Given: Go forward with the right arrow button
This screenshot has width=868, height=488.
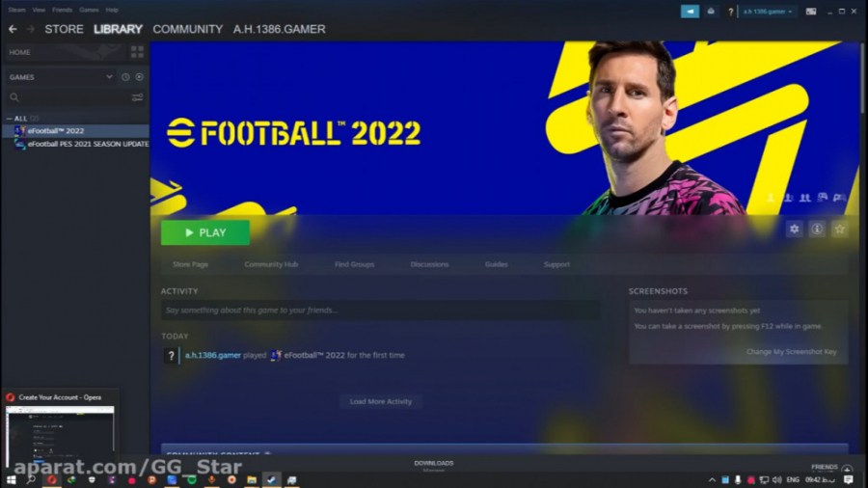Looking at the screenshot, I should point(31,29).
